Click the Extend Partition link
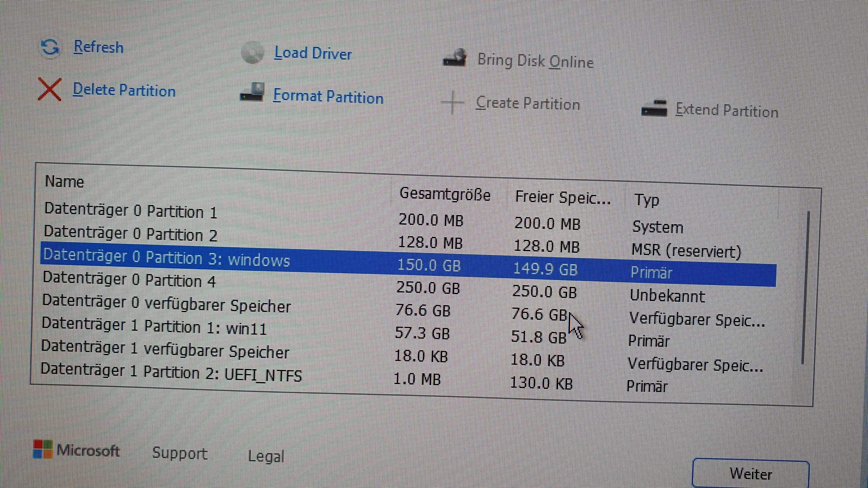The width and height of the screenshot is (868, 488). [726, 110]
